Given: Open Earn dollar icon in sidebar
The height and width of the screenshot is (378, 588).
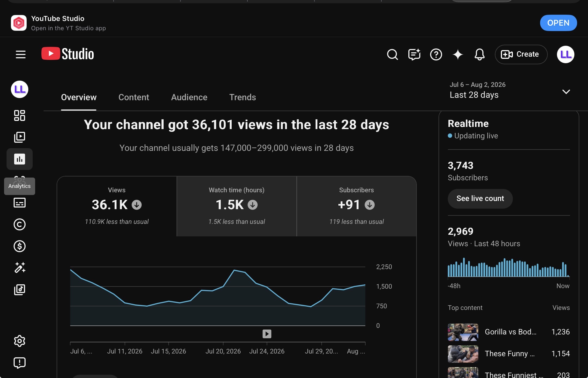Looking at the screenshot, I should click(20, 246).
